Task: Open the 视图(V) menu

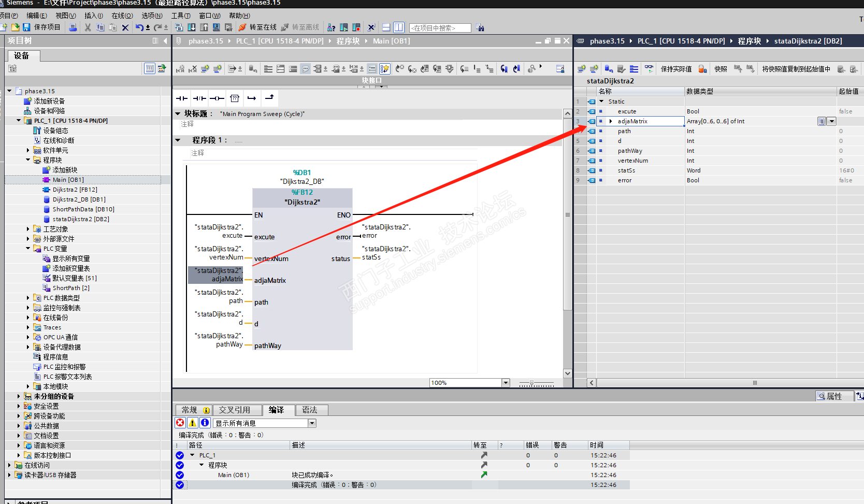Action: (x=66, y=16)
